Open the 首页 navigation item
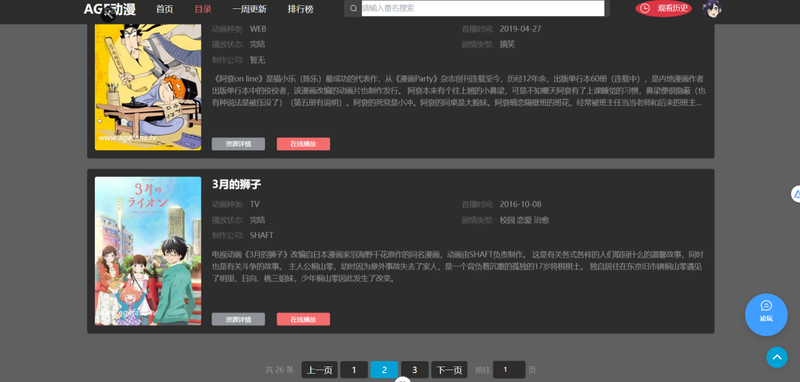The image size is (800, 382). tap(164, 9)
